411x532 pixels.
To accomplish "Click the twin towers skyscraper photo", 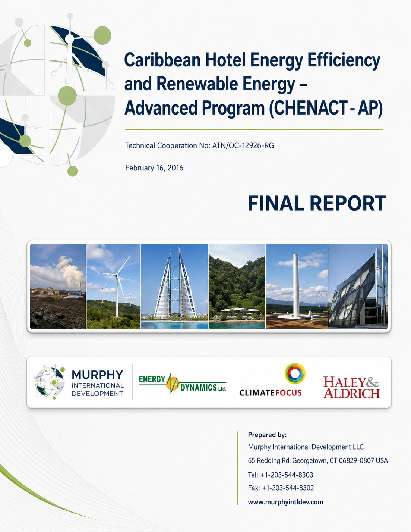I will pyautogui.click(x=174, y=287).
